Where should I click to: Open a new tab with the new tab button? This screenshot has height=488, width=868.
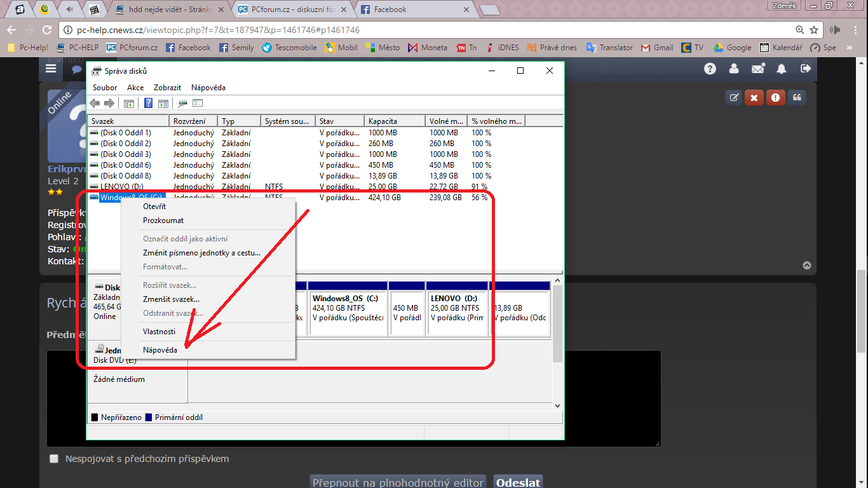[489, 10]
